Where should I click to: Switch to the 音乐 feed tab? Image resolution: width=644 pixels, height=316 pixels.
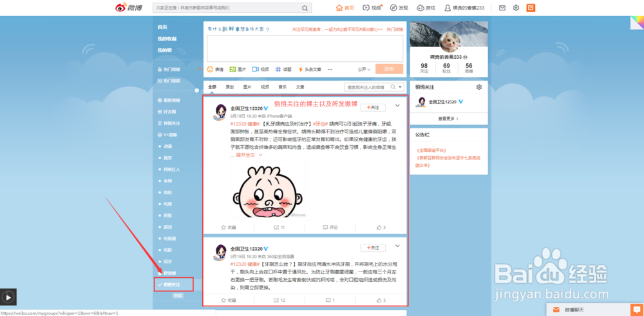(283, 87)
